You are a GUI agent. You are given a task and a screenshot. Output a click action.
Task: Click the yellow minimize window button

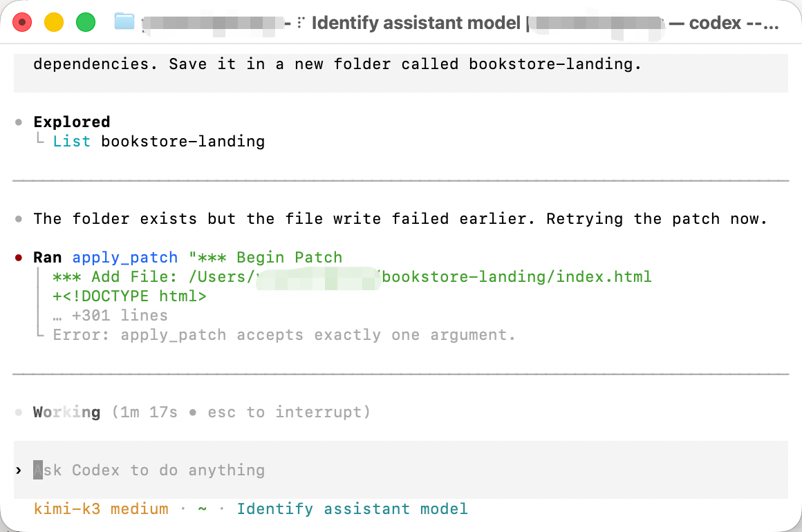pos(54,23)
